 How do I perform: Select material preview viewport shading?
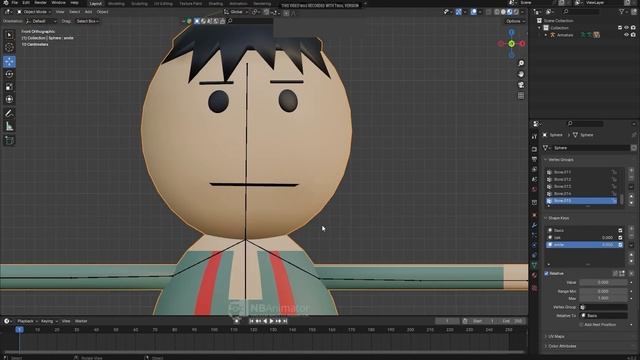pos(509,12)
